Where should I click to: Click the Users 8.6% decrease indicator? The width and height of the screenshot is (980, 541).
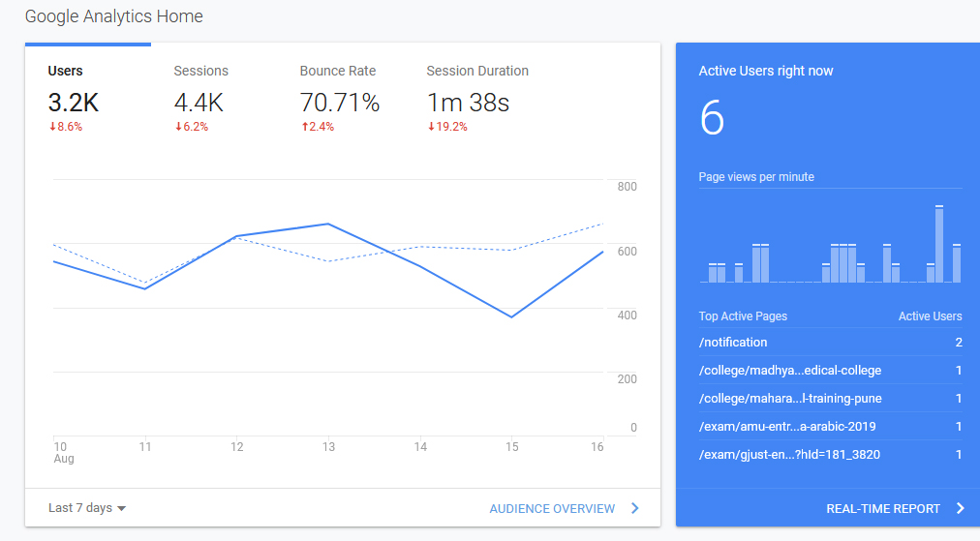click(66, 127)
